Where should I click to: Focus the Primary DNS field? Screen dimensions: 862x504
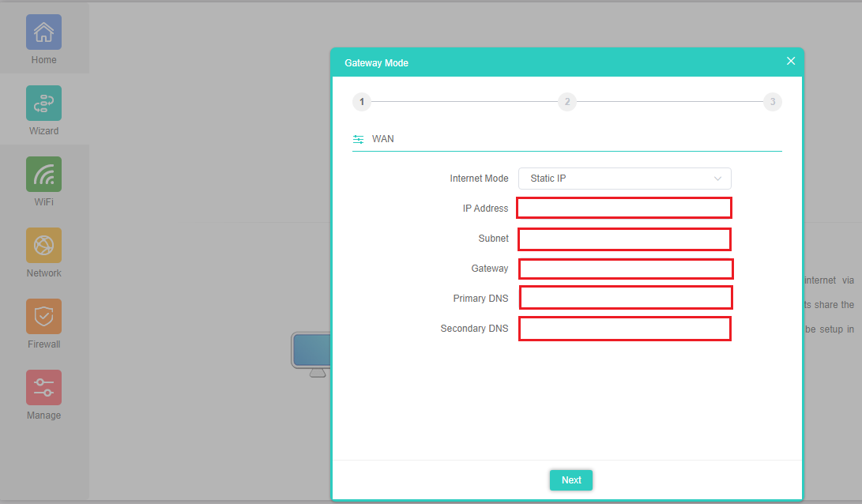[x=626, y=298]
